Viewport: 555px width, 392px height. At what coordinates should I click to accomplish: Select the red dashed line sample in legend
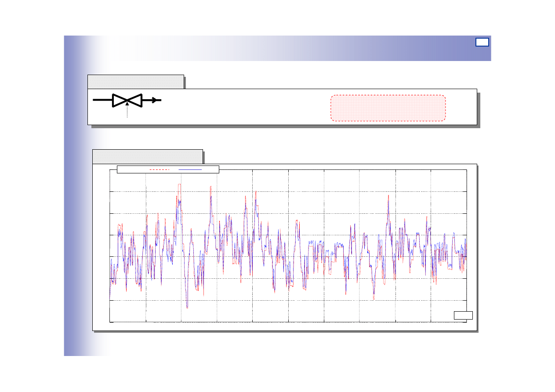pos(159,169)
